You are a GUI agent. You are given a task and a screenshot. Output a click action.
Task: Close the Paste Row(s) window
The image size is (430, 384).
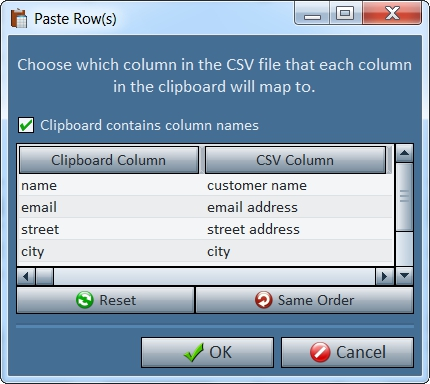pyautogui.click(x=392, y=13)
